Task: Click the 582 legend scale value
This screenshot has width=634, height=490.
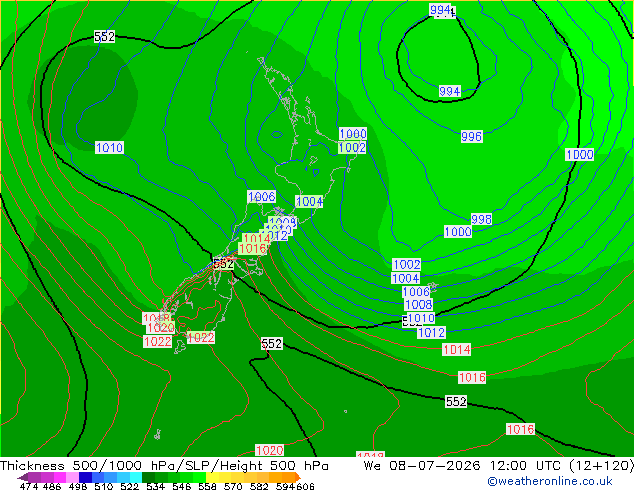Action: click(259, 486)
